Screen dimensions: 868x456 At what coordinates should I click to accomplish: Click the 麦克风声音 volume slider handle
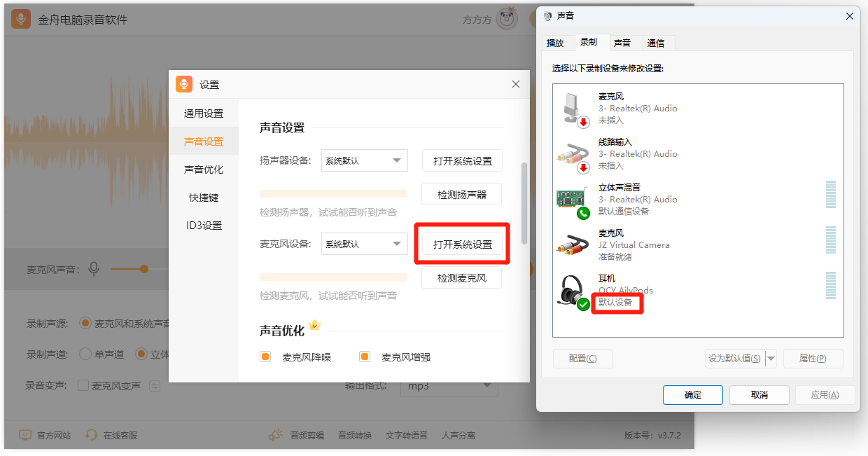(x=144, y=269)
